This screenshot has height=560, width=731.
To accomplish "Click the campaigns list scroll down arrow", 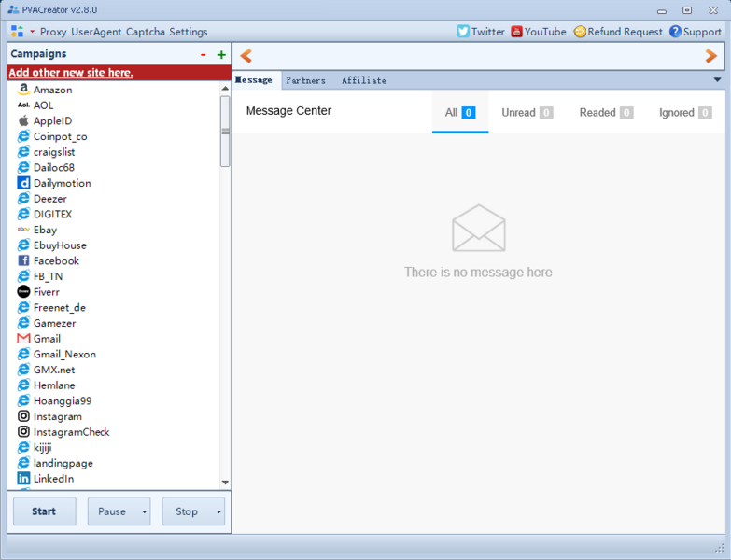I will (x=225, y=483).
